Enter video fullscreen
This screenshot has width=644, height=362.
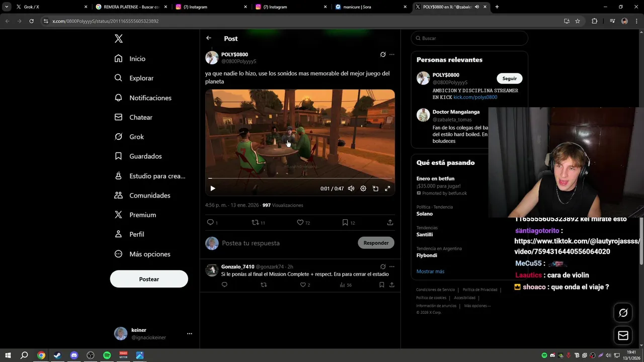[x=387, y=189]
